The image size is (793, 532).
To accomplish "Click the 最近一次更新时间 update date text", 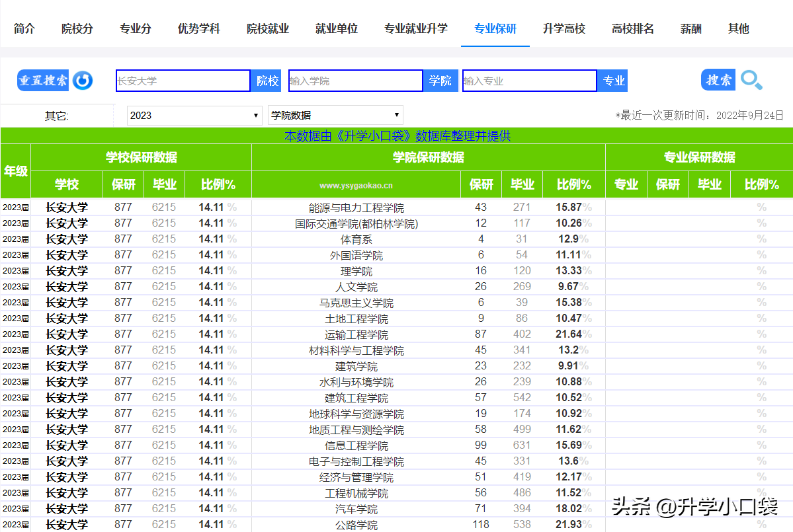I will click(700, 116).
